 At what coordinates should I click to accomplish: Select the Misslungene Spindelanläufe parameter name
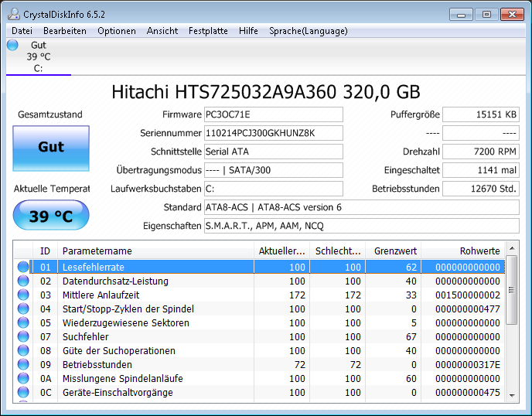[x=122, y=379]
